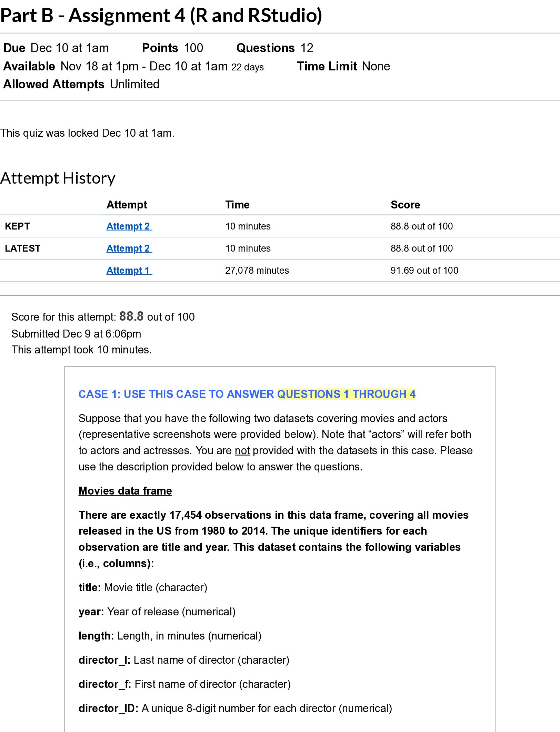
Task: Click the director_ID variable label
Action: tap(108, 708)
